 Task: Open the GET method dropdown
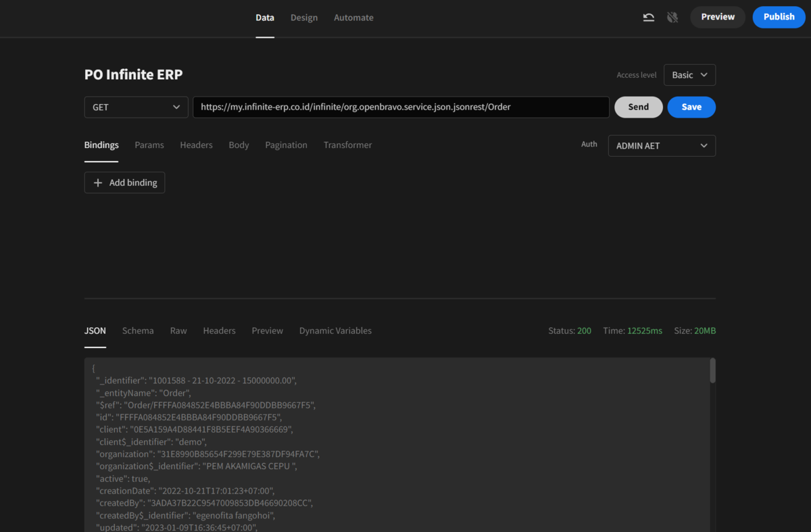click(x=136, y=107)
